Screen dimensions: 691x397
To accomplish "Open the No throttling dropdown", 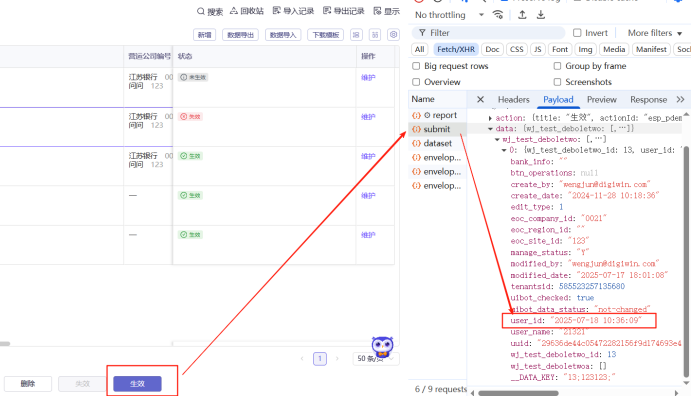I will (x=450, y=15).
